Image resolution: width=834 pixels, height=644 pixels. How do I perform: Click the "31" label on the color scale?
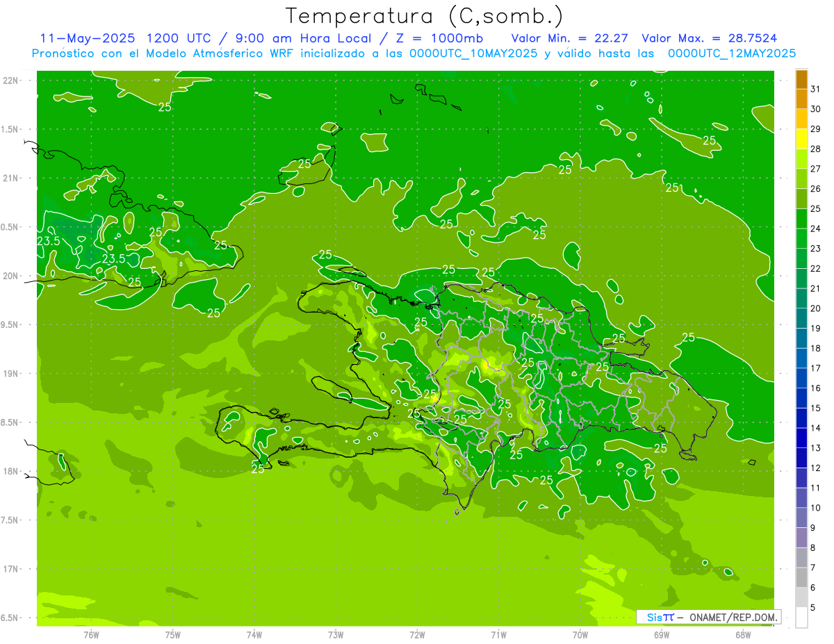pos(816,89)
